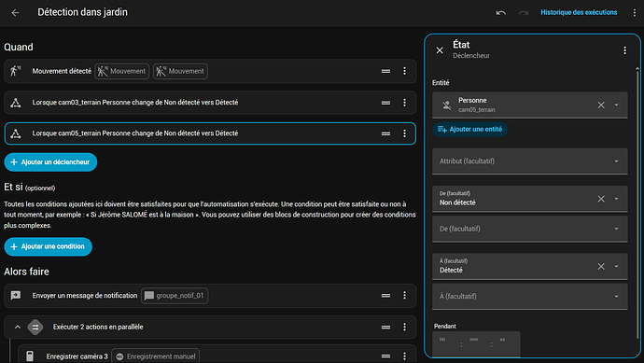Clear the Non détecté 'De' value
Screen dimensions: 644x363
click(601, 199)
